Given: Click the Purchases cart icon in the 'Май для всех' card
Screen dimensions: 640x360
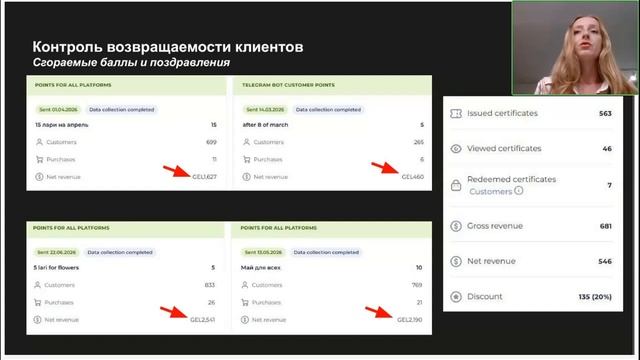Looking at the screenshot, I should point(245,302).
